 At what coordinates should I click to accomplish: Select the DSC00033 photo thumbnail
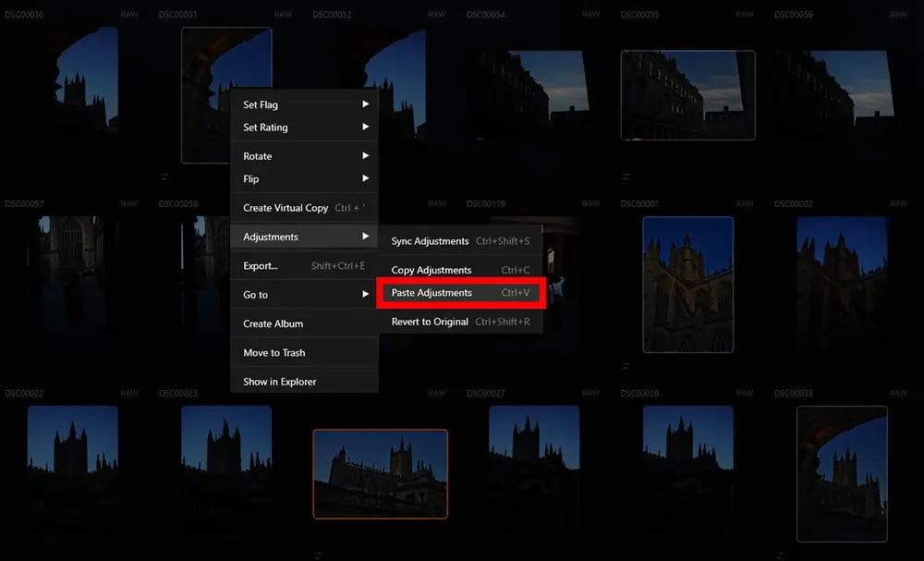[842, 474]
